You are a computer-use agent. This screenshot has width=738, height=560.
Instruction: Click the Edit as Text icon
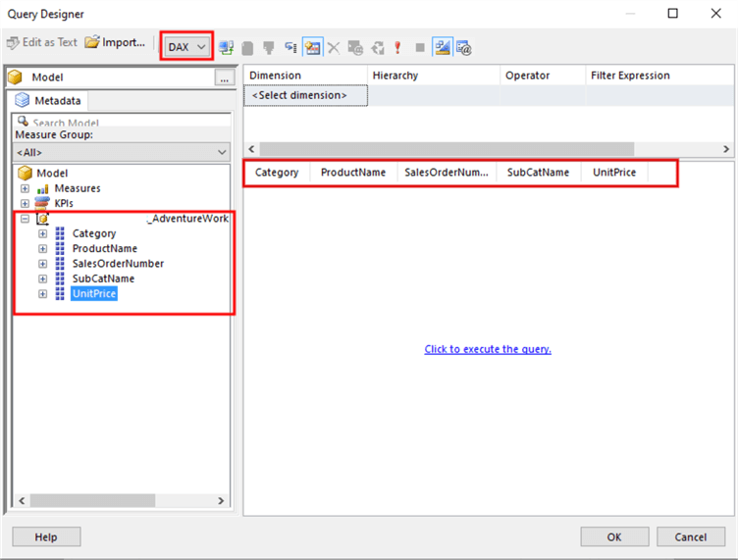point(14,44)
